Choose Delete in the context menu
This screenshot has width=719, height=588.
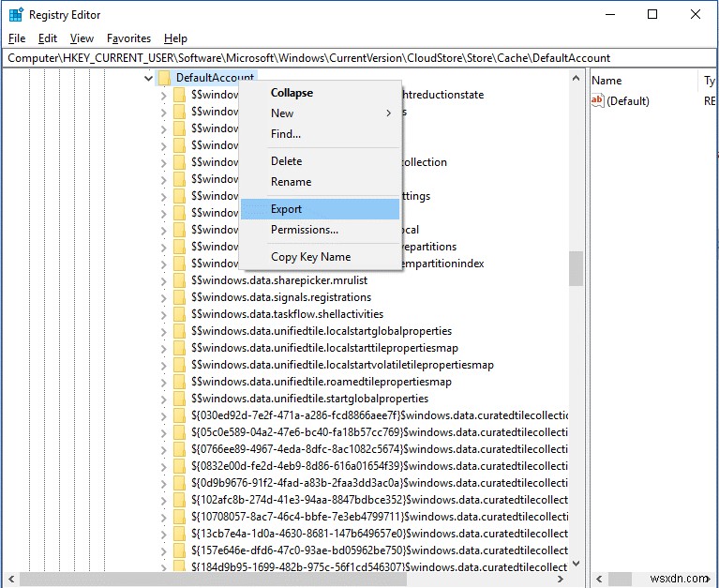point(320,161)
